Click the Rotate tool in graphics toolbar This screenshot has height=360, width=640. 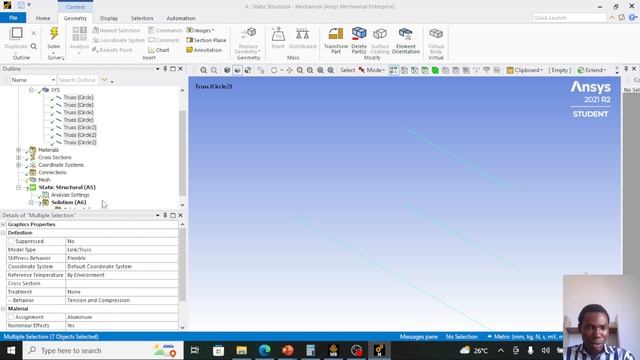tap(274, 70)
